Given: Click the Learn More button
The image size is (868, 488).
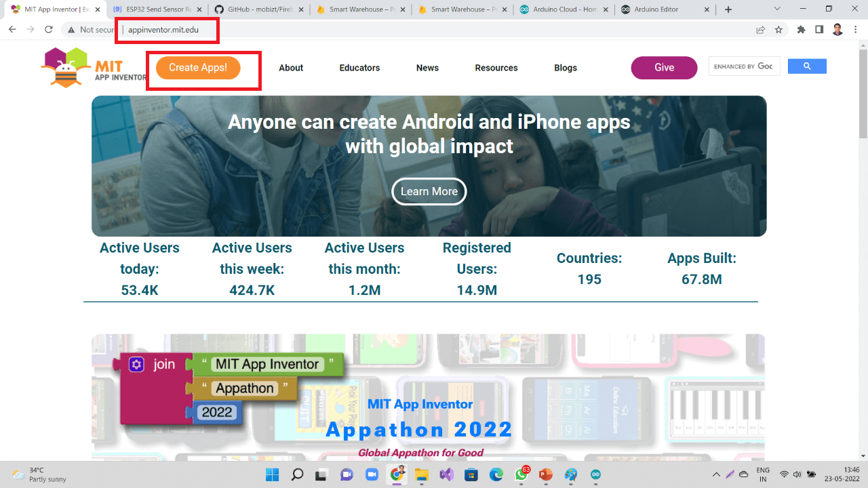Looking at the screenshot, I should (x=429, y=191).
